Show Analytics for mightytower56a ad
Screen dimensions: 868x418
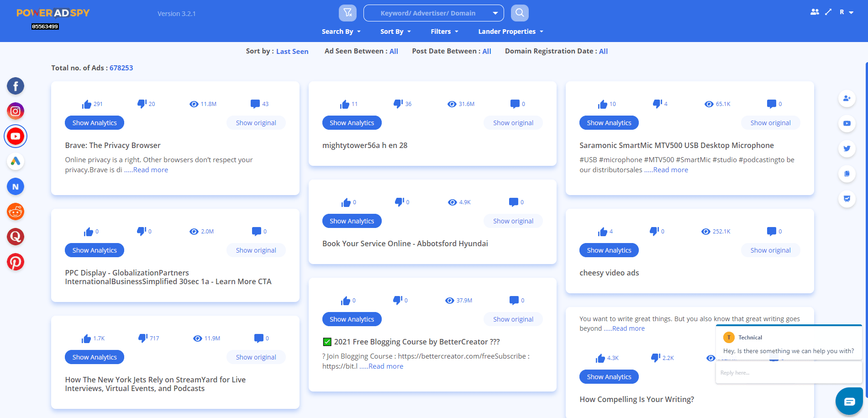point(352,123)
